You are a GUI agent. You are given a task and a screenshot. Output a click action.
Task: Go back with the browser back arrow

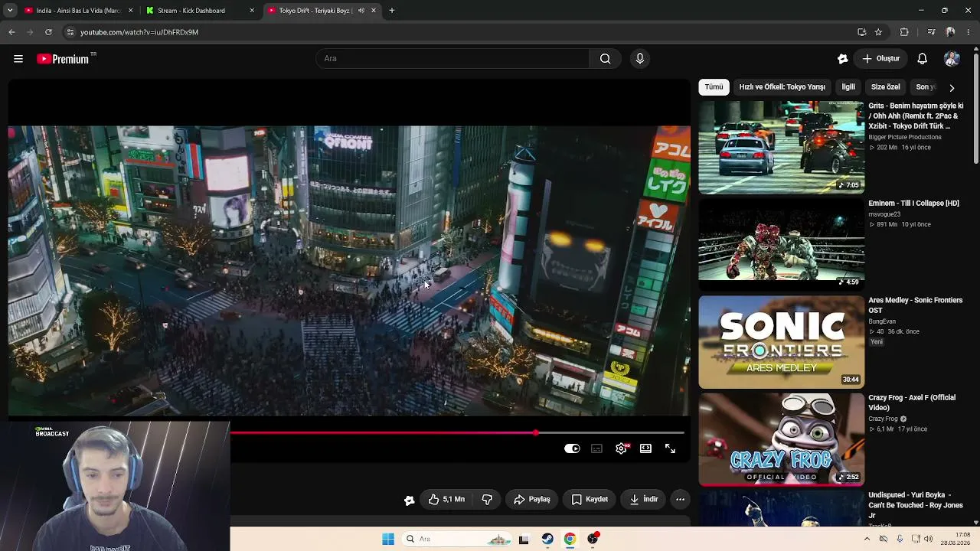click(x=11, y=32)
